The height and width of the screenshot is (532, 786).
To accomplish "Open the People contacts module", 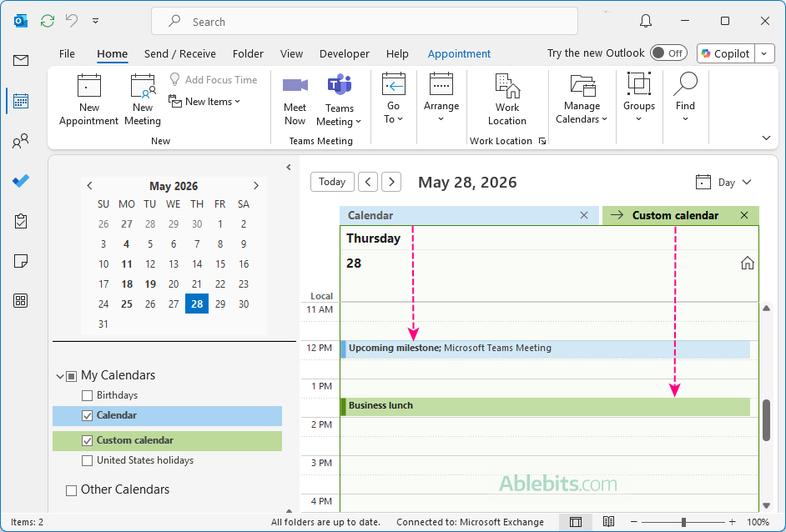I will pyautogui.click(x=21, y=141).
